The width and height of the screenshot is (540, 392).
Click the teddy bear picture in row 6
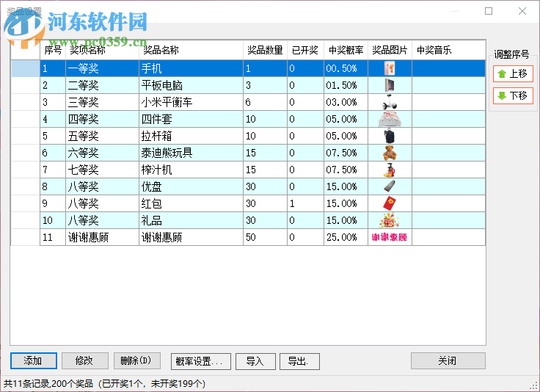(390, 153)
